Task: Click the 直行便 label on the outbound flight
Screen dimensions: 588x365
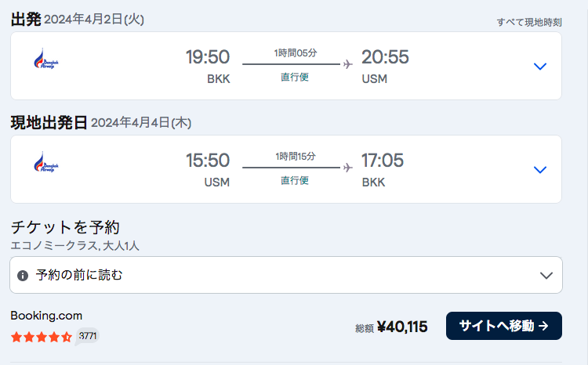Action: [x=295, y=77]
